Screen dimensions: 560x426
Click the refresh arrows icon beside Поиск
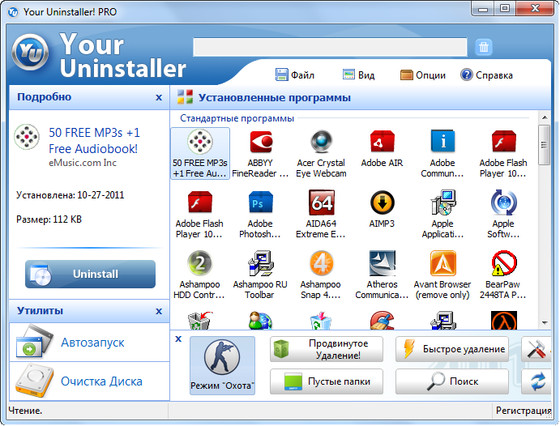536,381
